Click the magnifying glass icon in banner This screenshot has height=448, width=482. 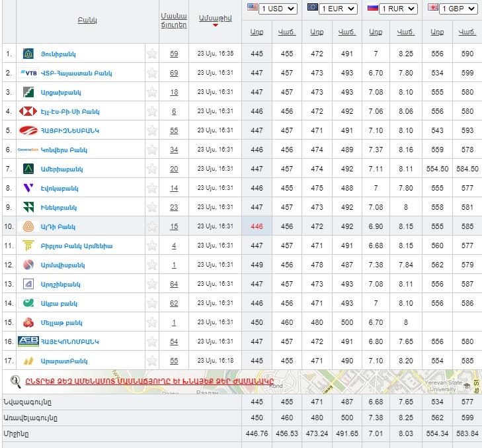click(15, 381)
